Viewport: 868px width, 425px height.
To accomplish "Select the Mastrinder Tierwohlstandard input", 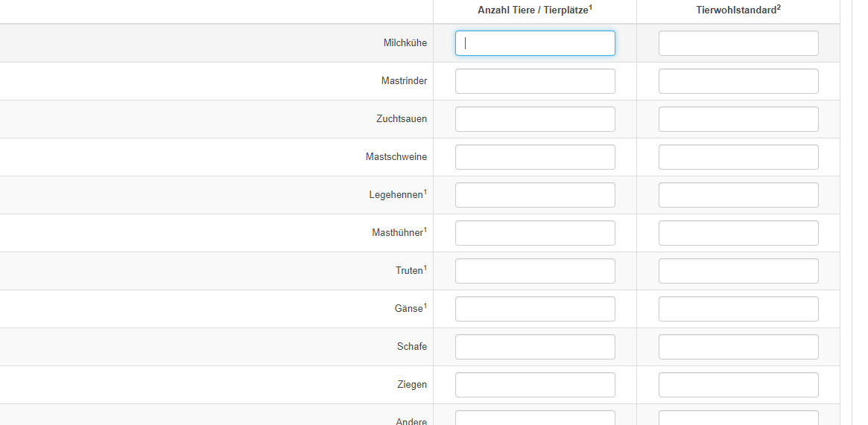I will (738, 81).
